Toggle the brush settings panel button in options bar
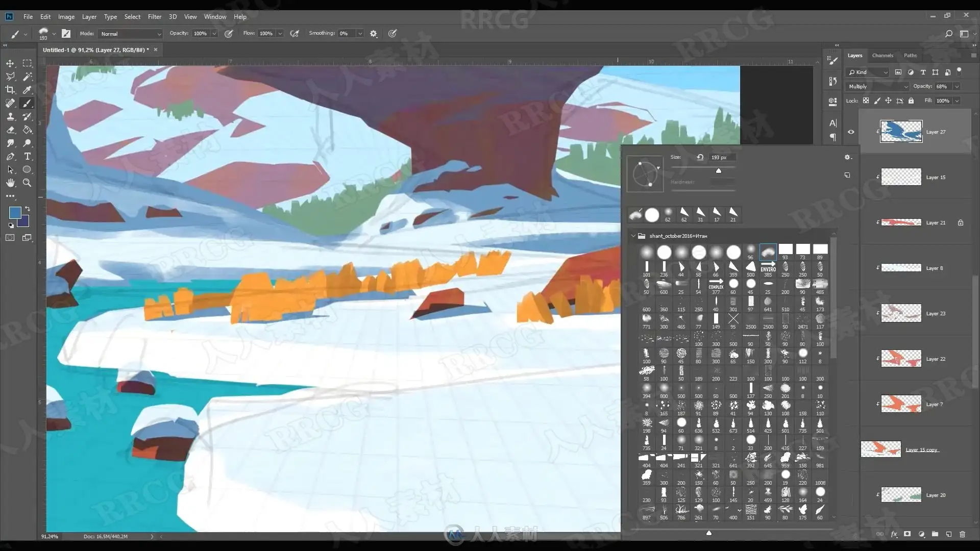980x551 pixels. pos(66,34)
